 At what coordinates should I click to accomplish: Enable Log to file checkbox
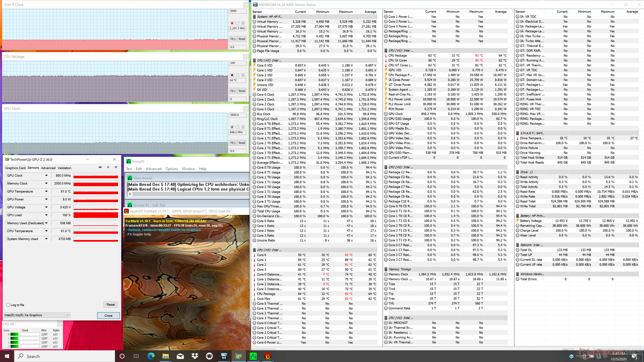(8, 305)
